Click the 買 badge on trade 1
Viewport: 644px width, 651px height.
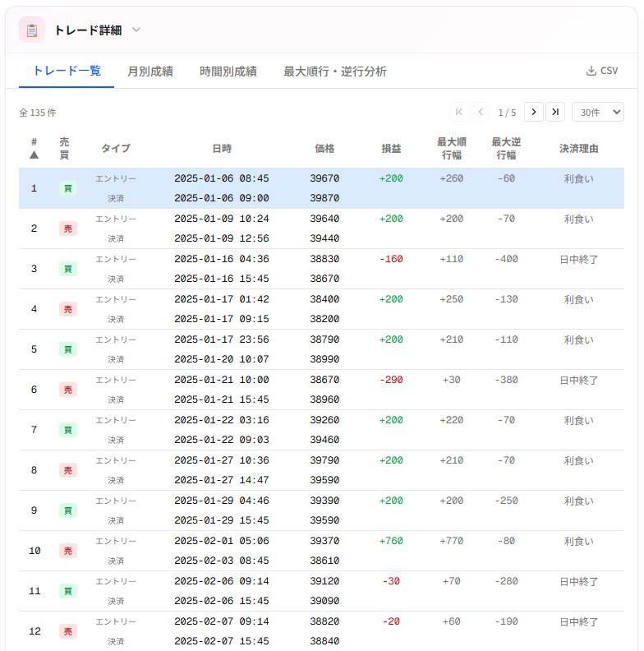(x=68, y=189)
